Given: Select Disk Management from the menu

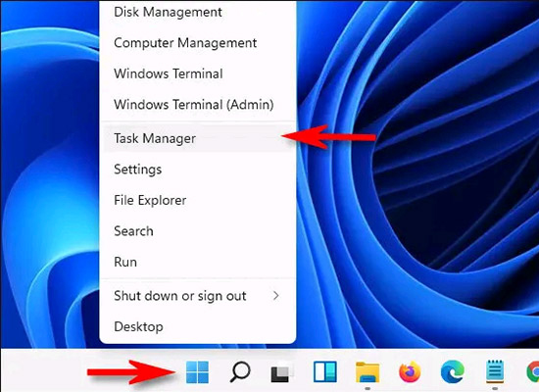Looking at the screenshot, I should coord(198,12).
